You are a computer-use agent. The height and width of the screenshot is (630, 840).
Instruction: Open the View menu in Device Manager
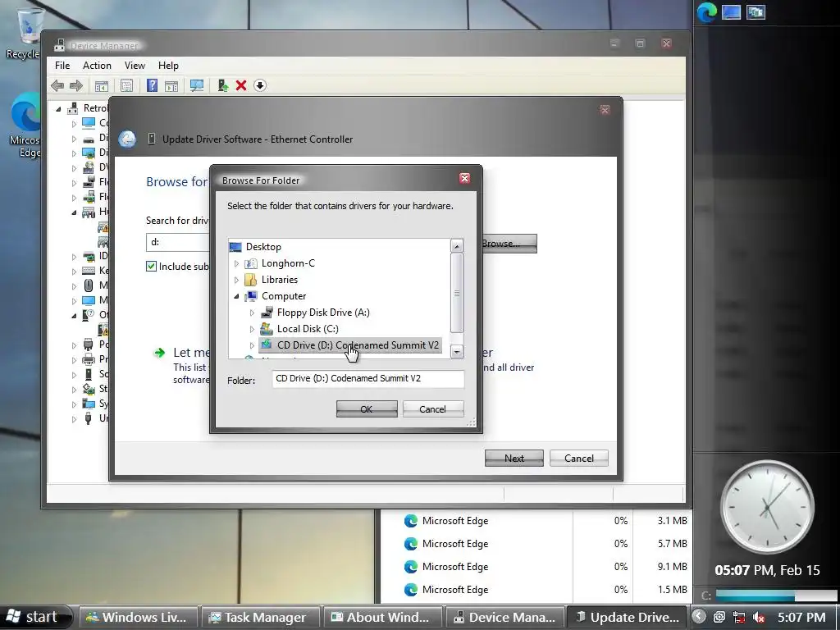[x=135, y=66]
